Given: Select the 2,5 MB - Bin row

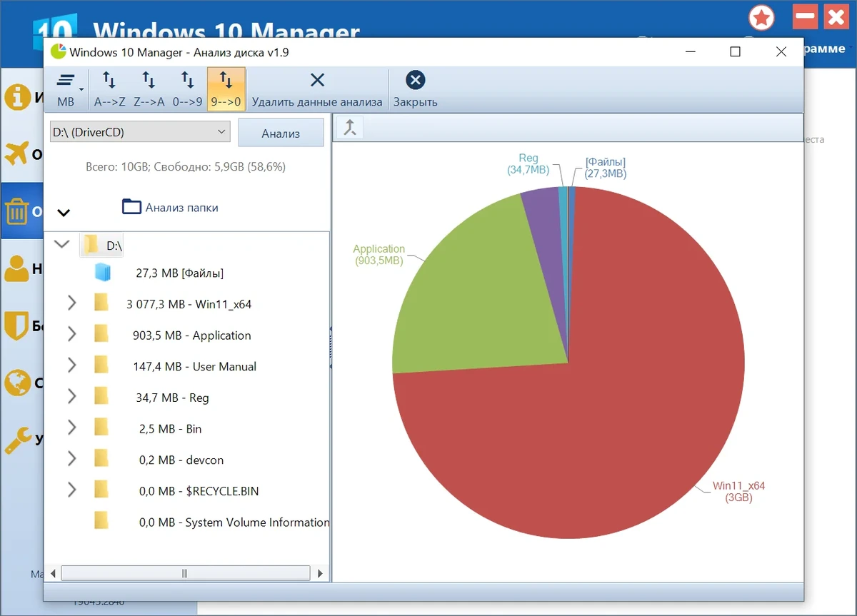Looking at the screenshot, I should 171,429.
